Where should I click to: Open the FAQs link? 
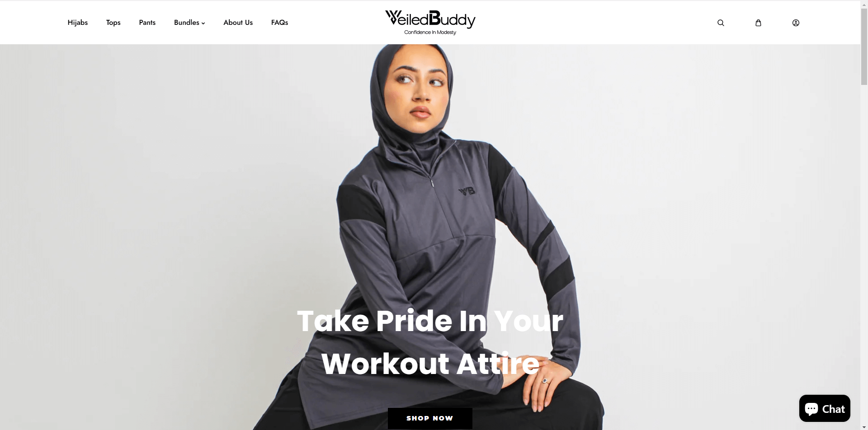click(279, 23)
